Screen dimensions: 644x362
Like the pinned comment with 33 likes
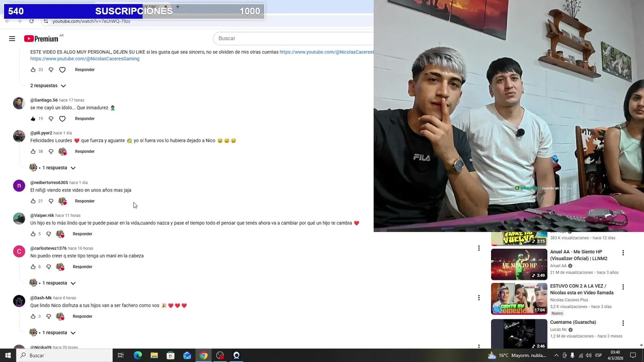(x=33, y=70)
